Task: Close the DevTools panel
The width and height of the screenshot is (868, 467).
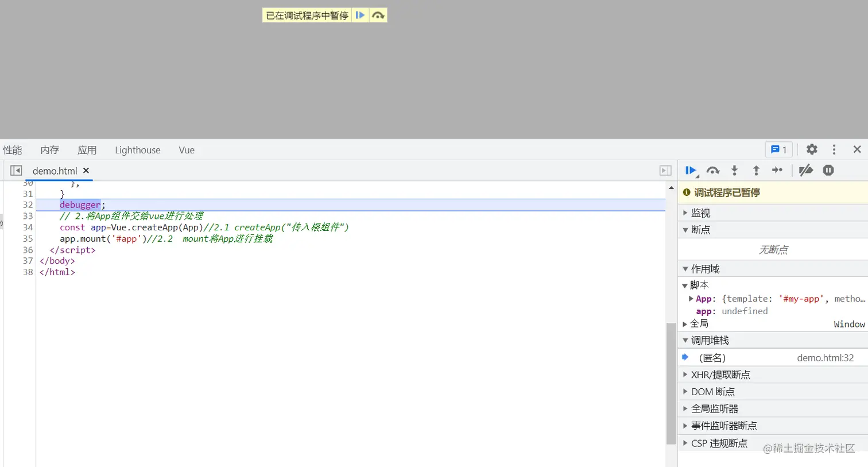Action: coord(857,149)
